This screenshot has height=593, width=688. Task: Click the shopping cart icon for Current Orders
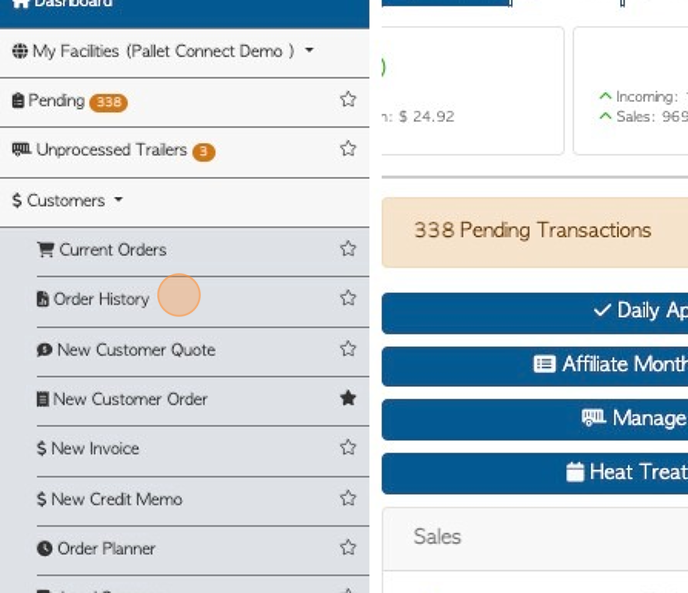[45, 250]
